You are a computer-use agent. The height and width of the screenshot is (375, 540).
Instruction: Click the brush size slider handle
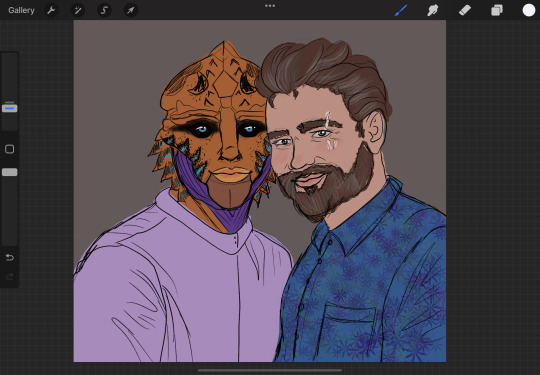(10, 108)
